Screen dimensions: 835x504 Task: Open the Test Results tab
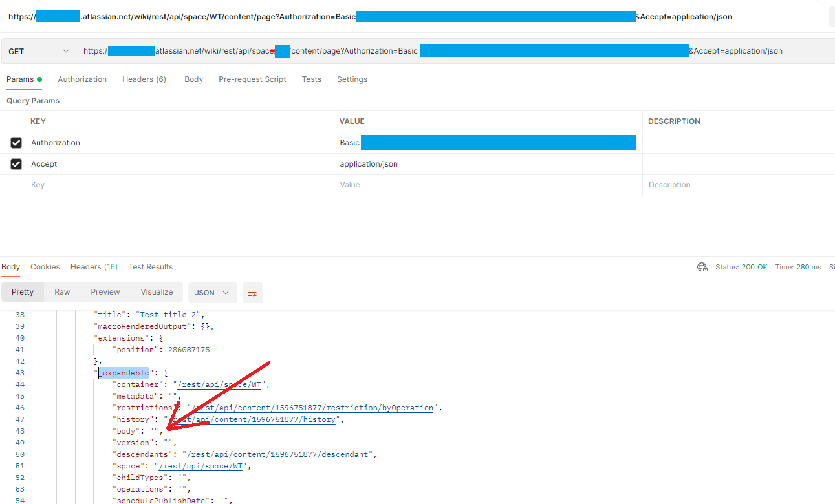click(x=150, y=266)
